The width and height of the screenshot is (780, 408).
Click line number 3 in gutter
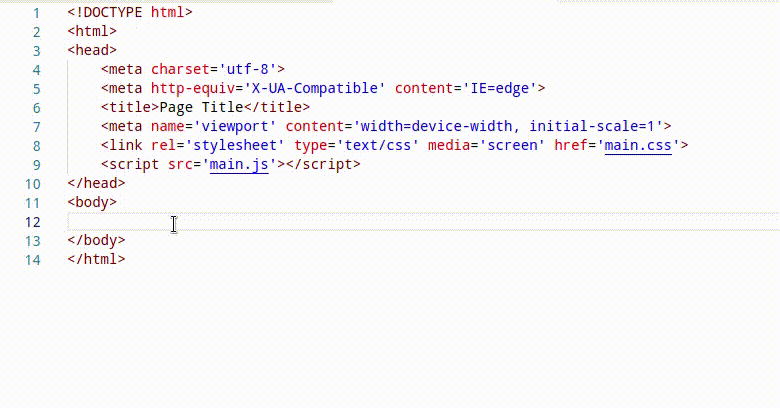(x=36, y=51)
